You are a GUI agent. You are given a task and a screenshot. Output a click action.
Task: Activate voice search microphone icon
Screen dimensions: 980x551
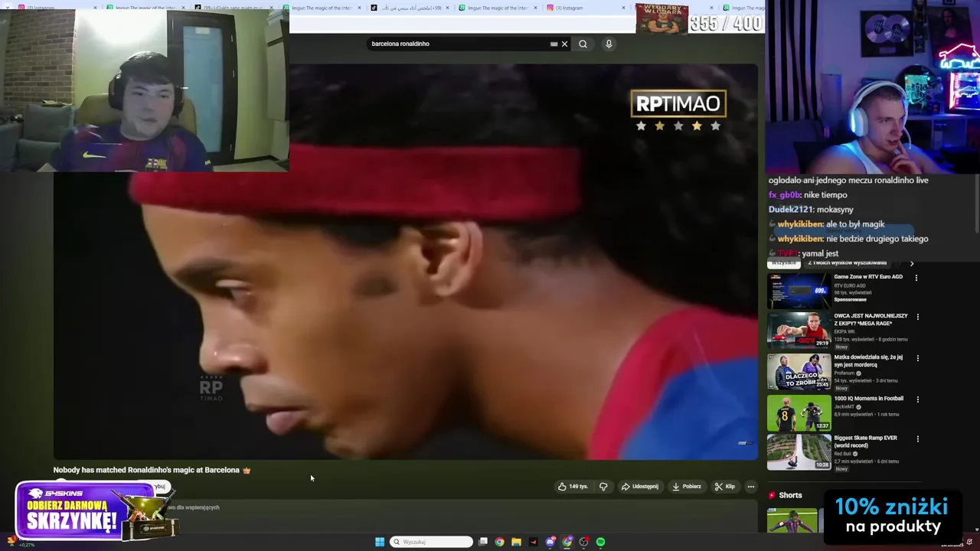[x=609, y=44]
